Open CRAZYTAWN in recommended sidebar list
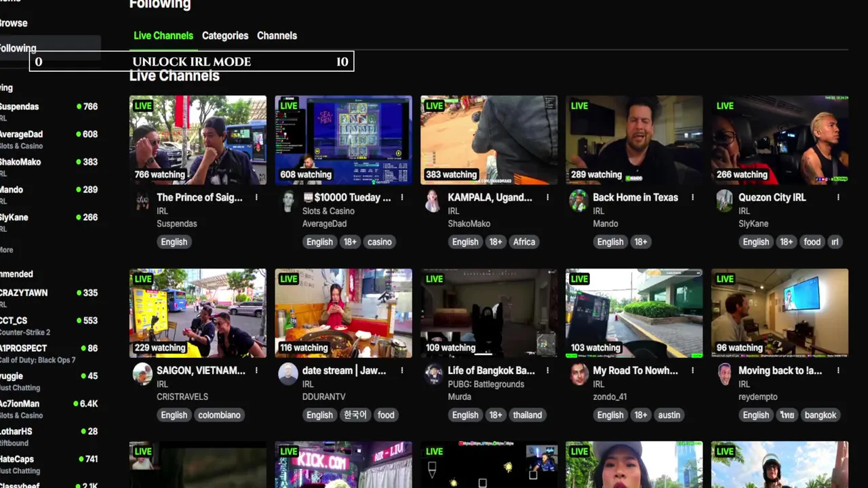Viewport: 868px width, 488px height. [x=49, y=298]
